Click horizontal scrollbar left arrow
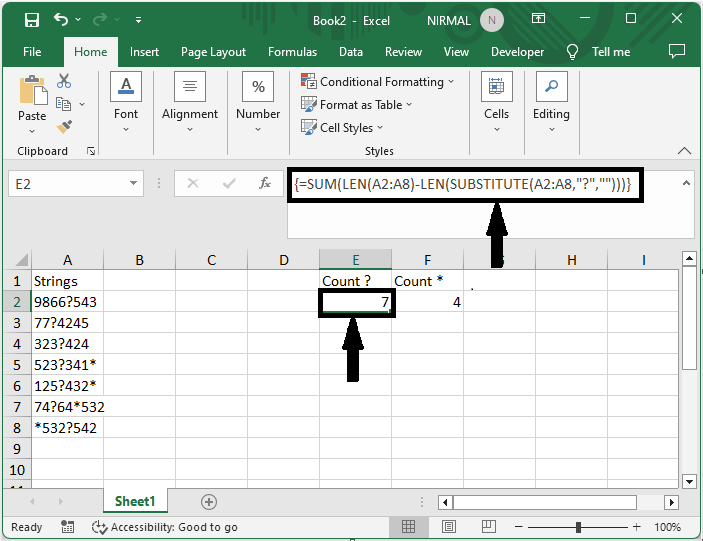Viewport: 703px width, 541px height. click(445, 502)
